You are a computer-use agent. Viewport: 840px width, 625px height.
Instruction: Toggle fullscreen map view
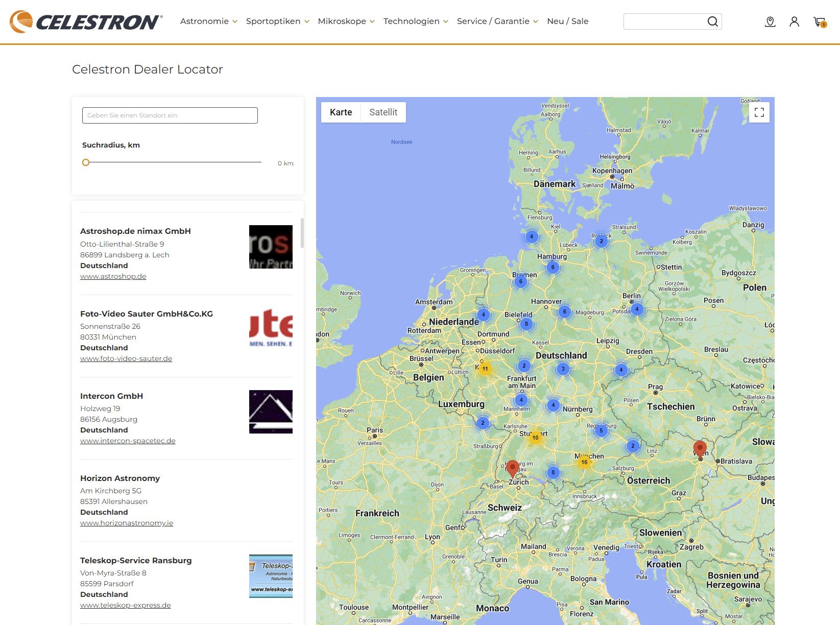pyautogui.click(x=759, y=112)
